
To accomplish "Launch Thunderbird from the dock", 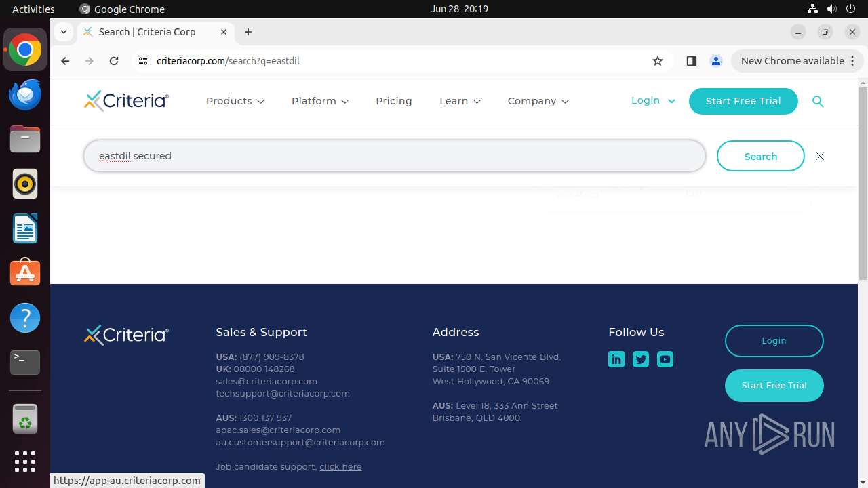I will point(25,95).
